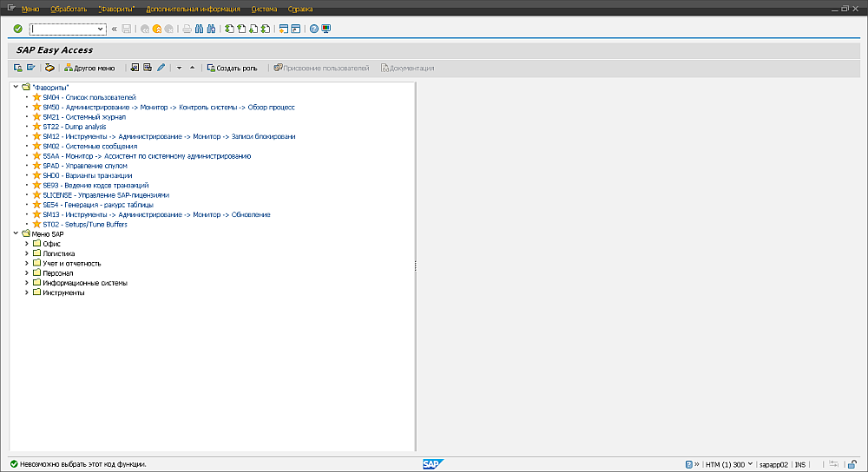Click the Find Next binoculars icon
The image size is (868, 472).
(212, 29)
